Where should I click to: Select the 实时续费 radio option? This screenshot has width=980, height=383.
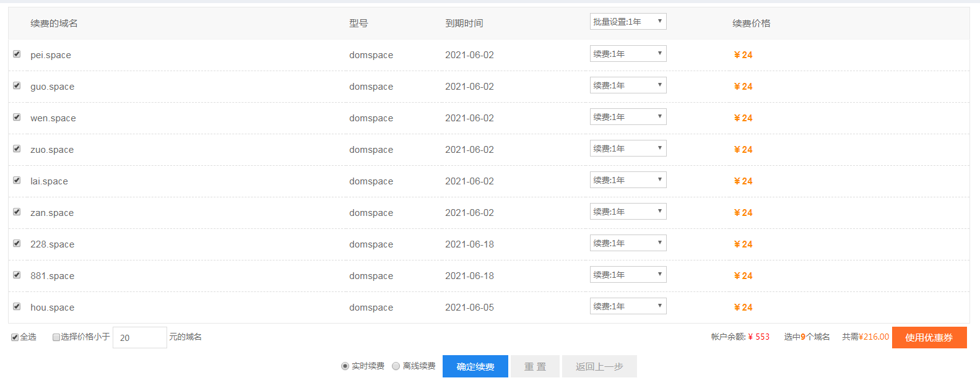click(x=345, y=366)
